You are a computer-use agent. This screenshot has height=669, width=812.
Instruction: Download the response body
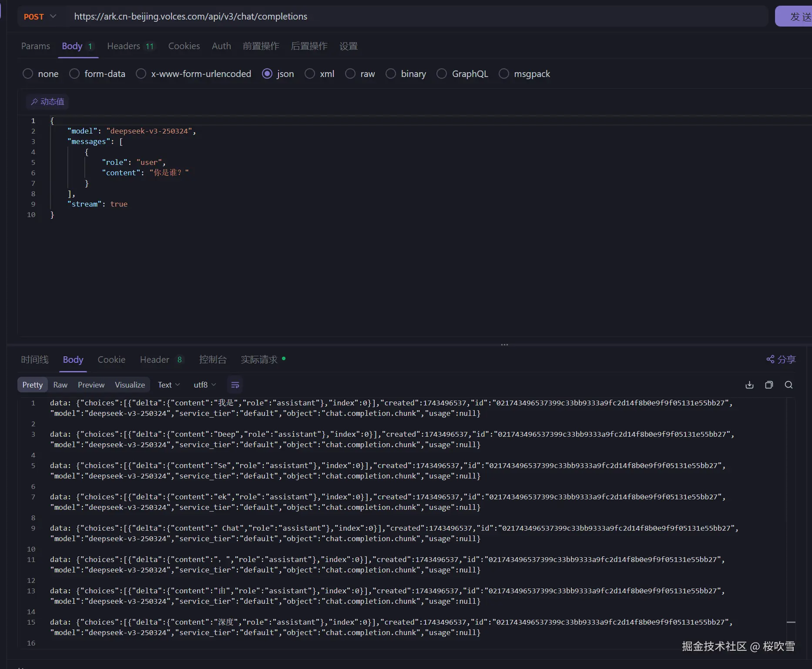click(749, 385)
